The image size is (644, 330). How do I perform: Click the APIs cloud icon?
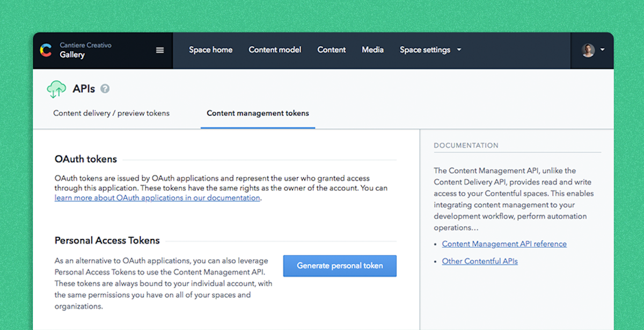(x=56, y=88)
